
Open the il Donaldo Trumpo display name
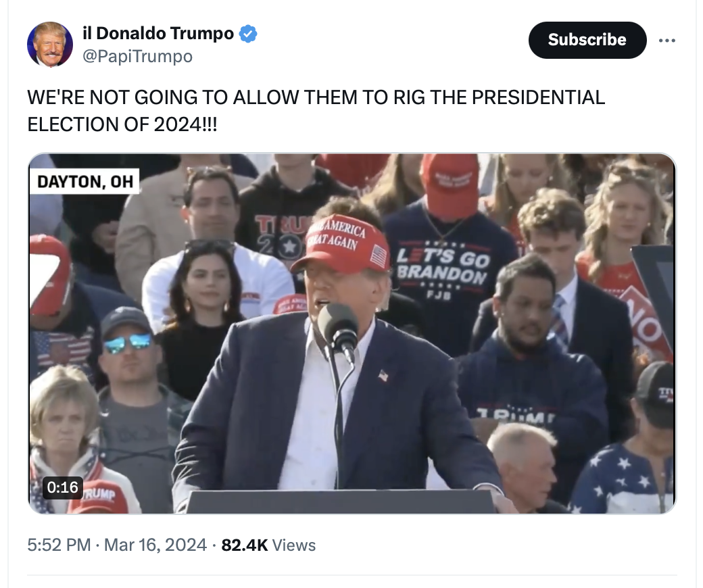pyautogui.click(x=158, y=33)
